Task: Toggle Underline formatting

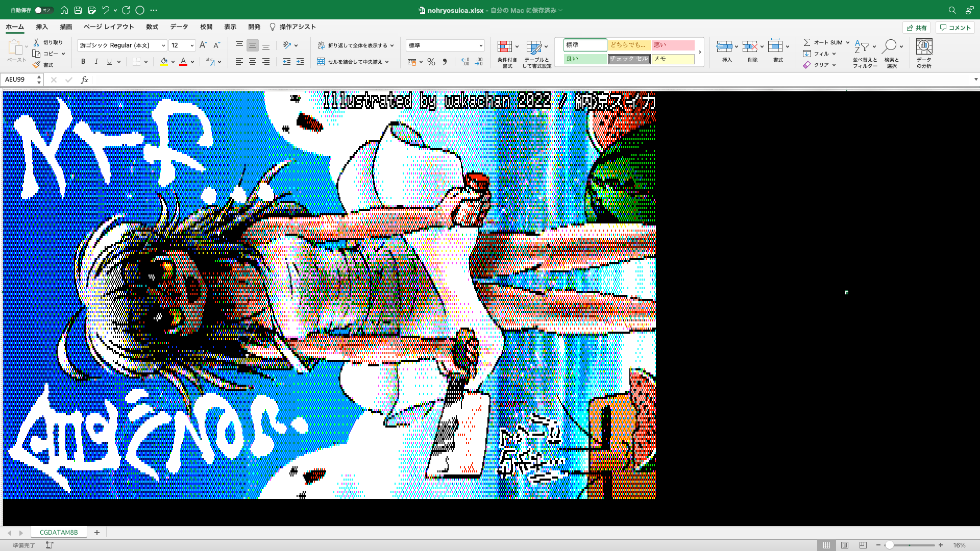Action: 109,62
